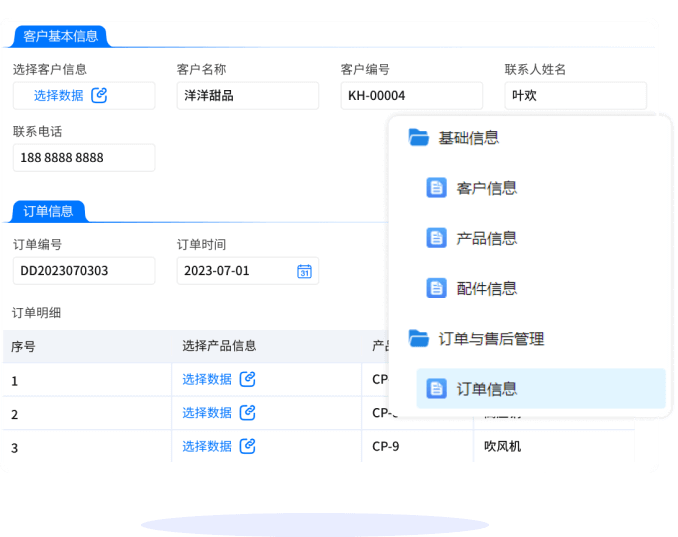Click the 产品信息 document icon
Image resolution: width=678 pixels, height=537 pixels.
(436, 238)
